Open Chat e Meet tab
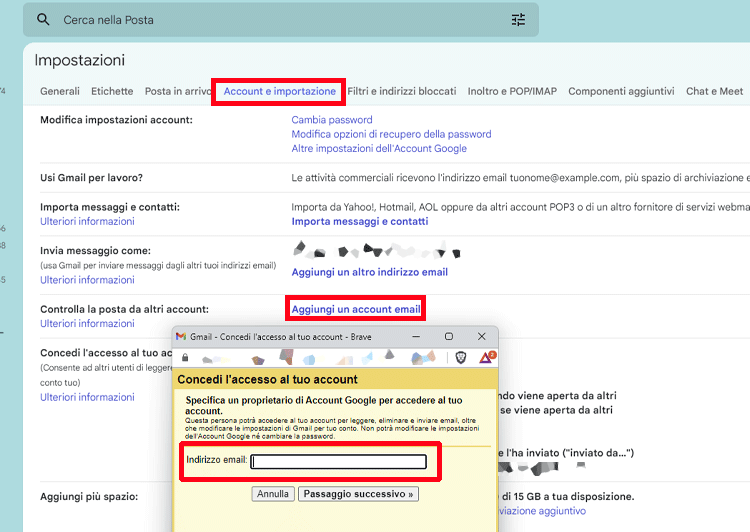This screenshot has height=532, width=750. [x=715, y=91]
